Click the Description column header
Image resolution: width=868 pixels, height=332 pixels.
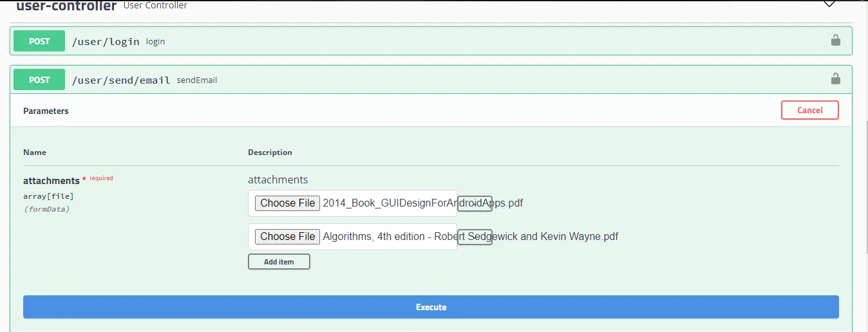coord(270,152)
